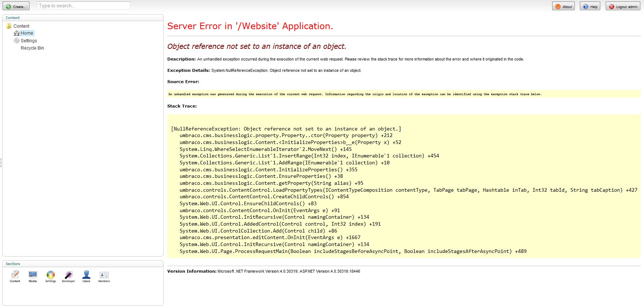Click the editContent.OnInit trace line
Screen dimensions: 644x308
[270, 237]
